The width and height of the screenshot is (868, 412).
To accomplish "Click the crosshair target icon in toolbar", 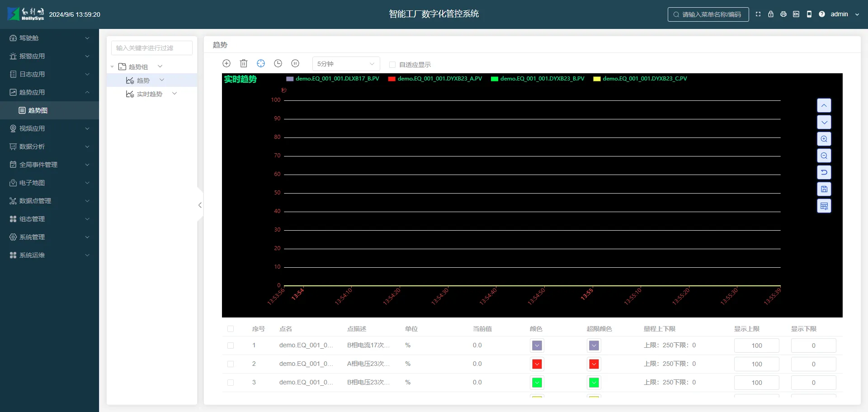I will [261, 63].
